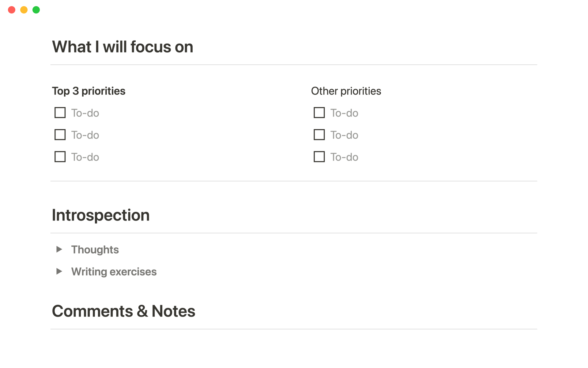
Task: Click the first To-do text under Top 3 priorities
Action: 85,113
